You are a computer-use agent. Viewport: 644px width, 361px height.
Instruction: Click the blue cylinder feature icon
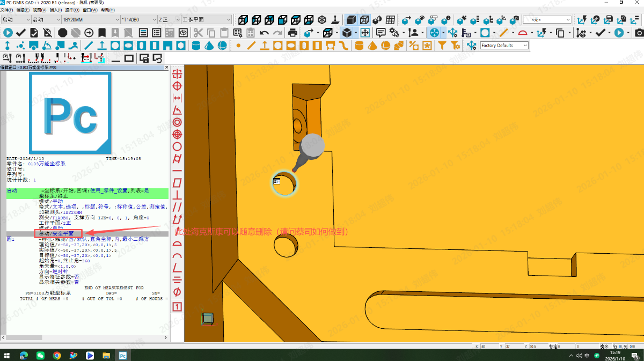(x=196, y=46)
